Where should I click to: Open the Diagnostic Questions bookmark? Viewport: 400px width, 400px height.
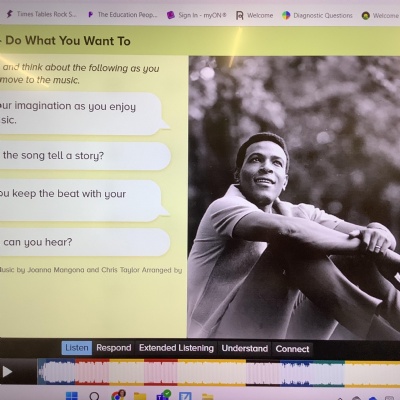(x=317, y=15)
